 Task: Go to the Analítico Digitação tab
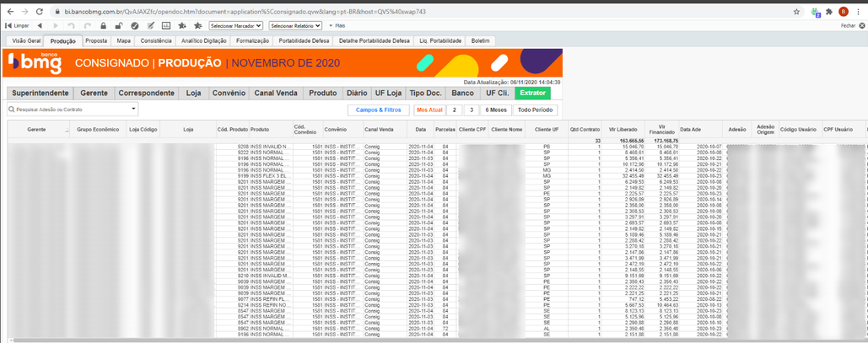point(204,41)
